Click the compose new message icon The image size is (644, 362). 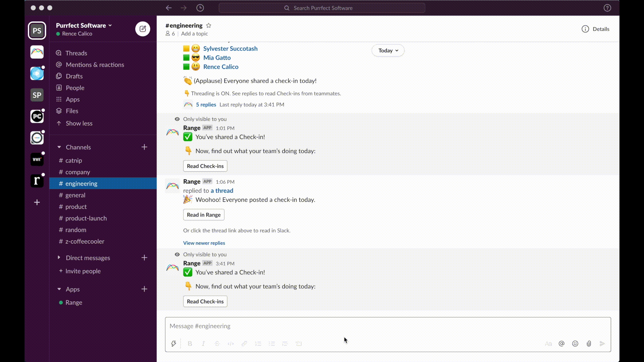pyautogui.click(x=143, y=29)
